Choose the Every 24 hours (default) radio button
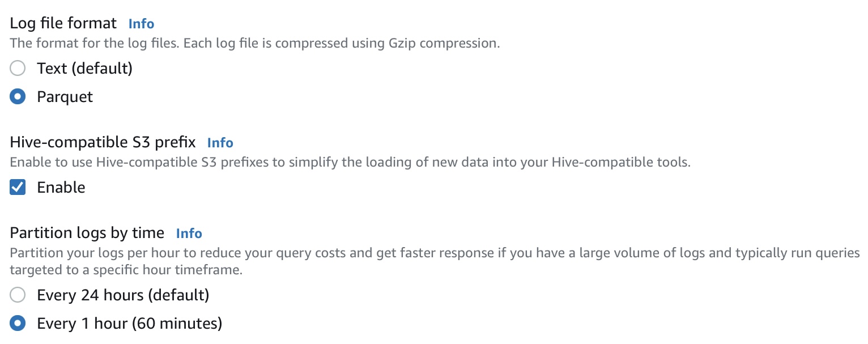 pos(18,295)
